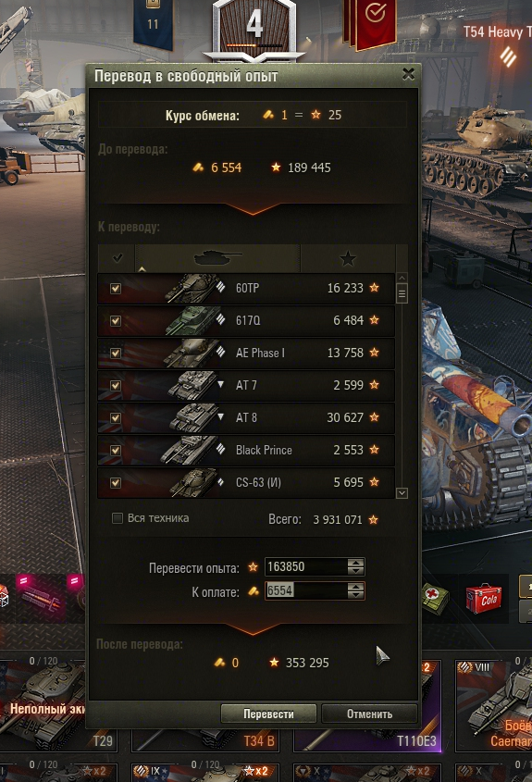Decrease К оплате gold with down arrow
This screenshot has height=782, width=532.
[355, 595]
